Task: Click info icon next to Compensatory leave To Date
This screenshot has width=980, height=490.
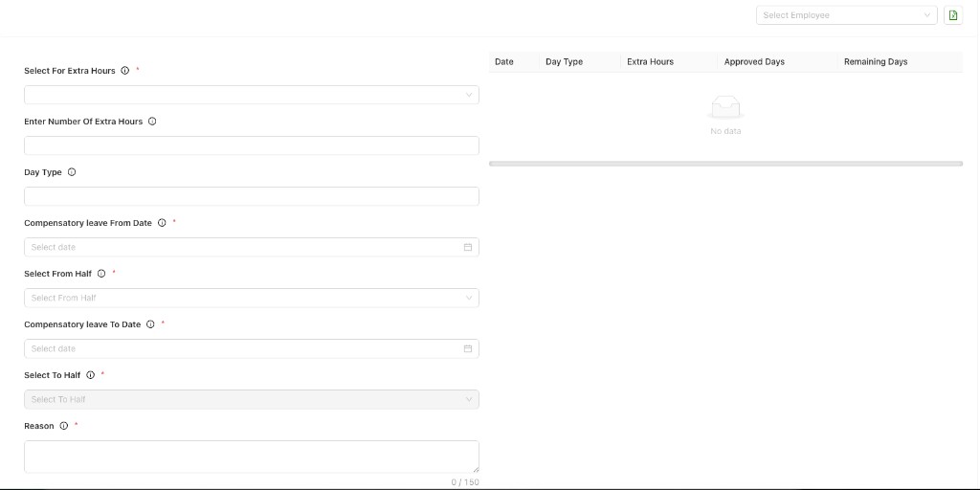Action: (150, 324)
